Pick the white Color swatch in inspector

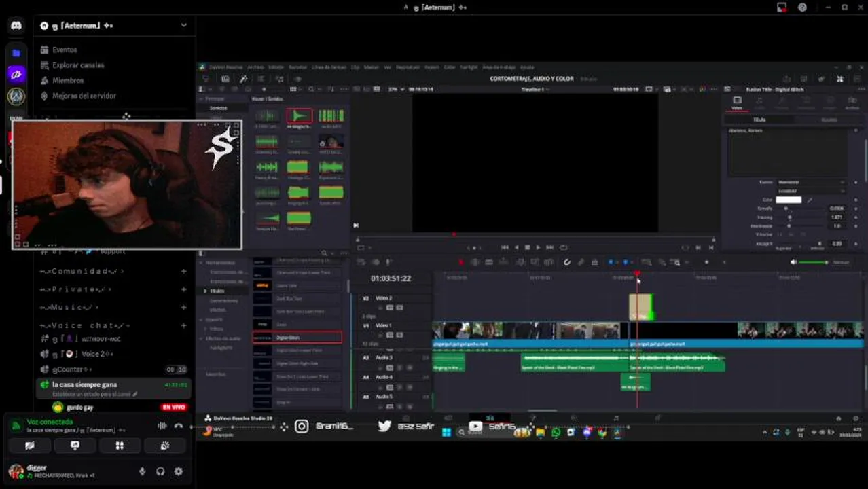tap(789, 200)
